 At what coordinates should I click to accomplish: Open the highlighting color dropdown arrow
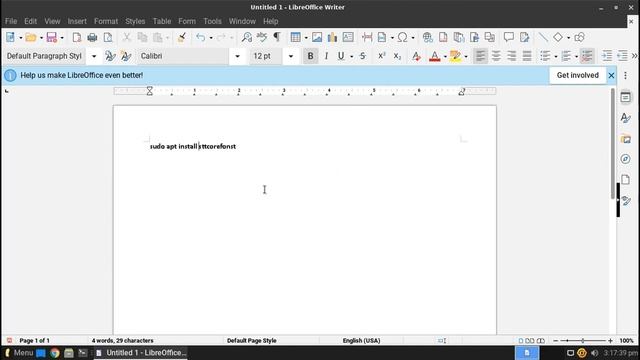(466, 57)
